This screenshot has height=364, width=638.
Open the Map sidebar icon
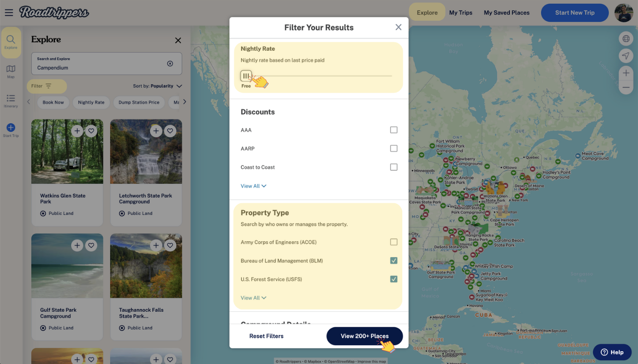point(11,71)
